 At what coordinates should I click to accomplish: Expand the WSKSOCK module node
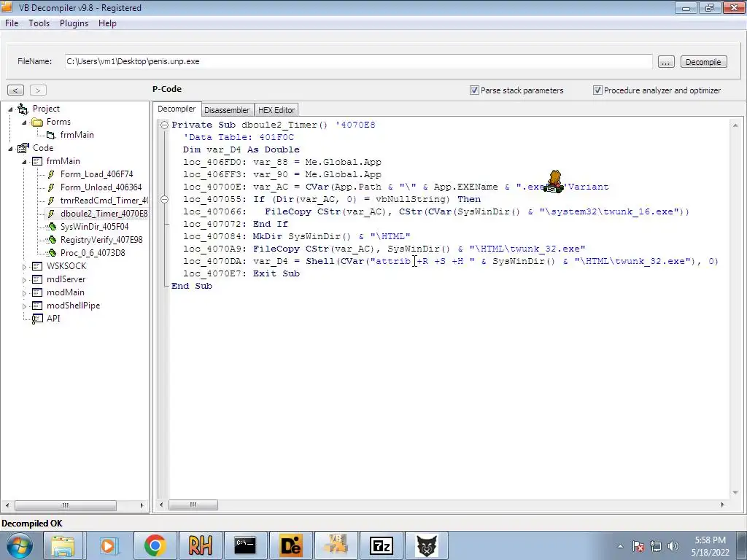[x=24, y=267]
